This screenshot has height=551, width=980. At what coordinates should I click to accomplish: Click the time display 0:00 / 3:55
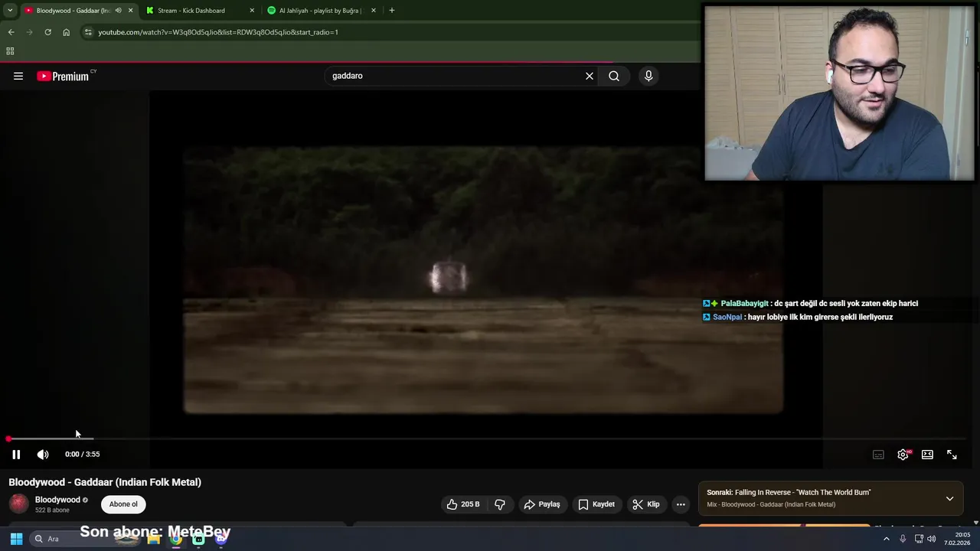(83, 455)
